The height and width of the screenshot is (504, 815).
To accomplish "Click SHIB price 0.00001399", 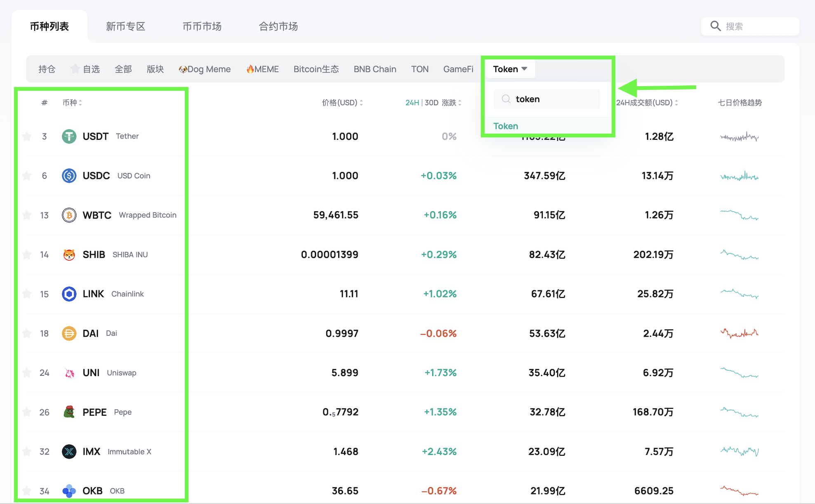I will click(x=330, y=254).
